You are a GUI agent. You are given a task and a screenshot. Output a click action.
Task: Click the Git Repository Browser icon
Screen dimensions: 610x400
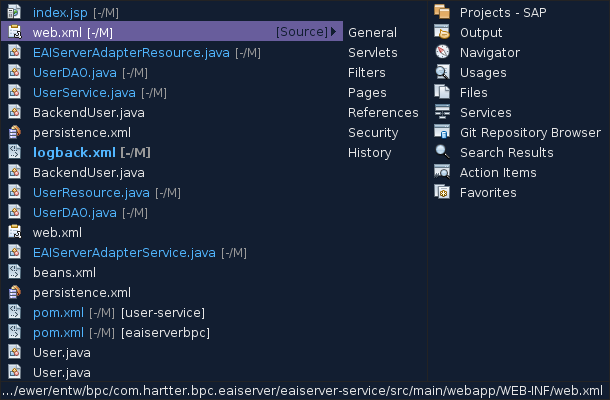(442, 132)
